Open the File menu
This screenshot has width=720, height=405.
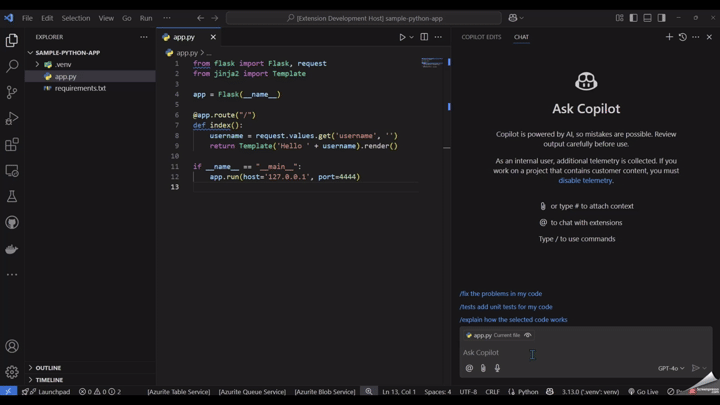[27, 18]
